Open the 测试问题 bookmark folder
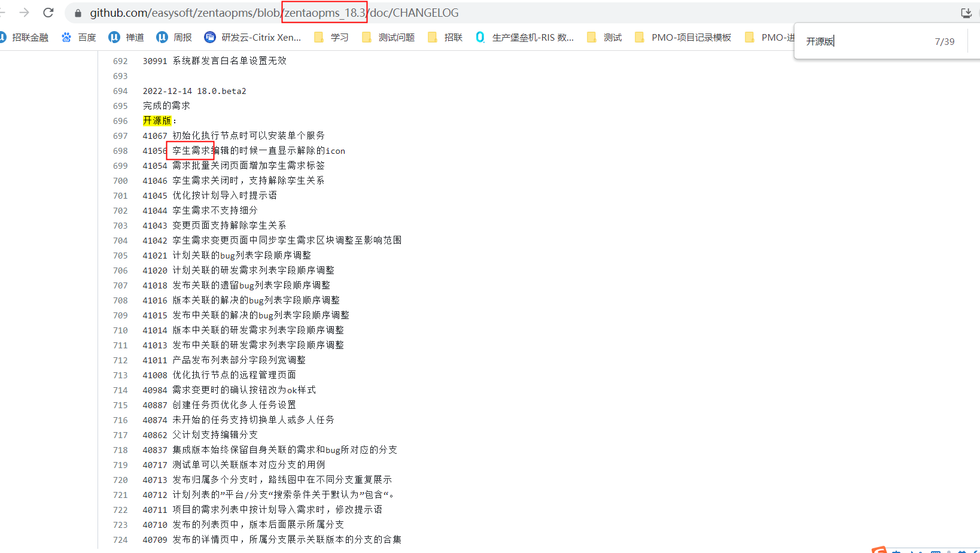This screenshot has height=553, width=980. 388,37
